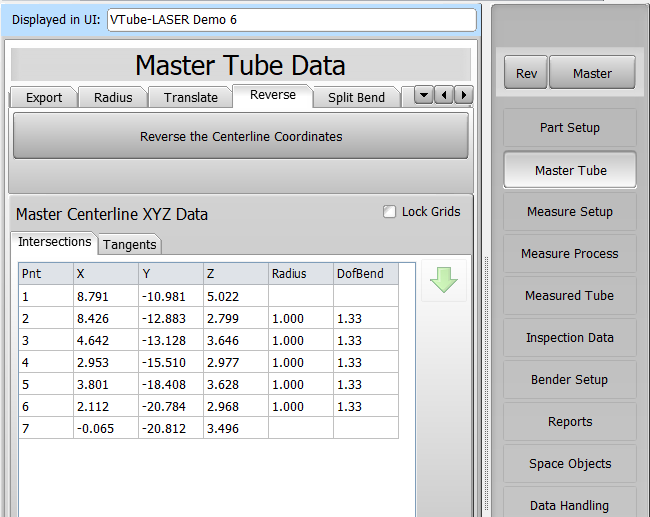Click the DofBend cell in row 6
The width and height of the screenshot is (650, 517).
[x=366, y=406]
